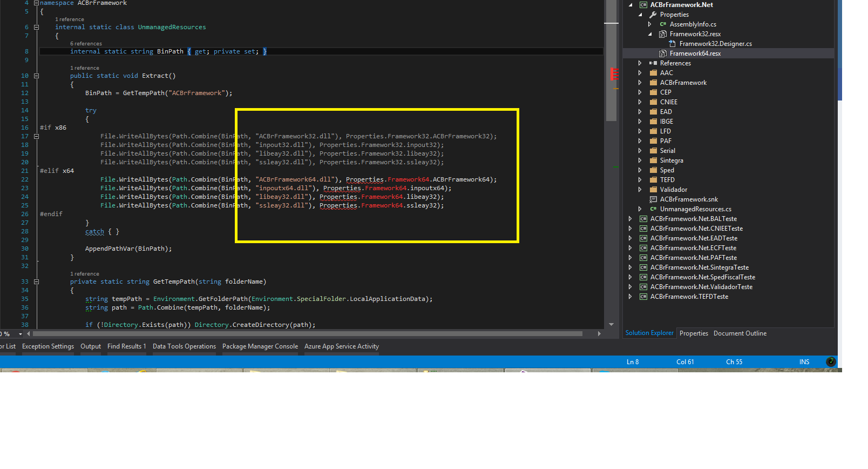Open Find Results 1 tab
This screenshot has width=868, height=469.
[127, 346]
